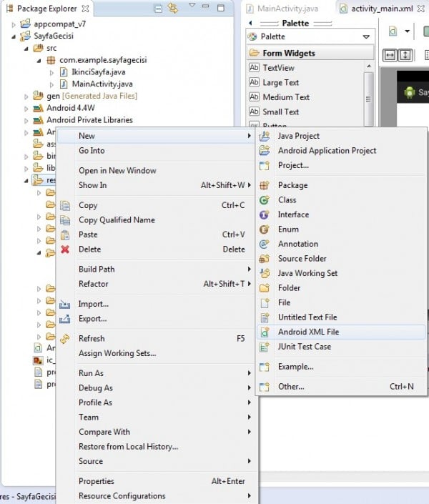This screenshot has width=429, height=504.
Task: Expand the appcompat_v7 project
Action: (x=13, y=24)
